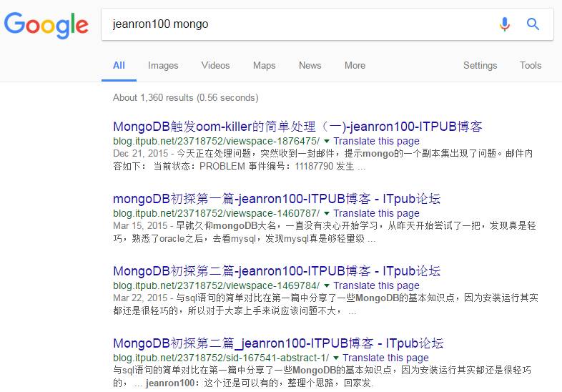Viewport: 562px width, 392px height.
Task: Switch to the Maps tab
Action: tap(264, 66)
